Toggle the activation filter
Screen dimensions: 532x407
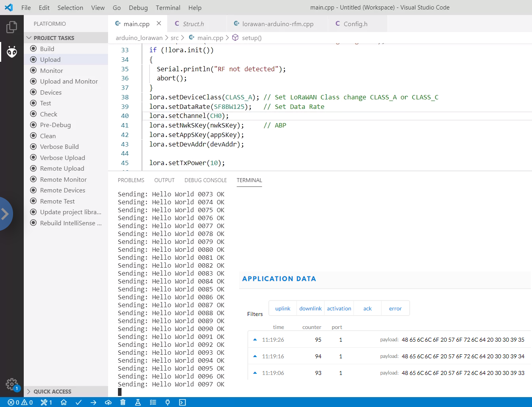339,308
